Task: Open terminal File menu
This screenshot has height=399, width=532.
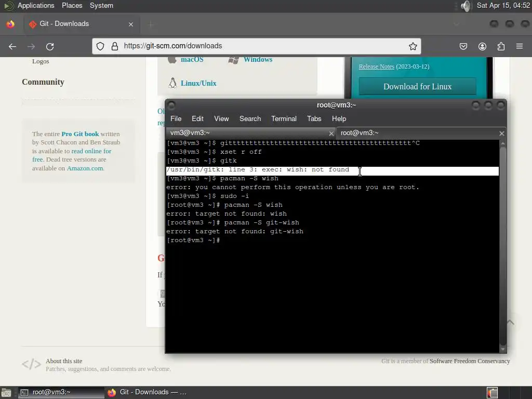Action: pyautogui.click(x=176, y=119)
